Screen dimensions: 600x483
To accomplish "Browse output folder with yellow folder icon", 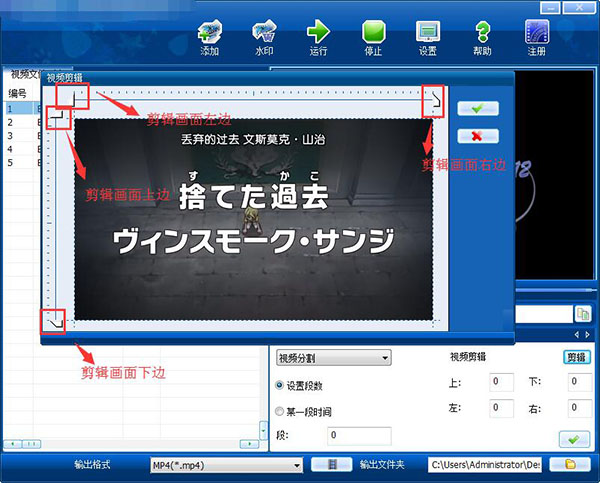I will point(570,465).
